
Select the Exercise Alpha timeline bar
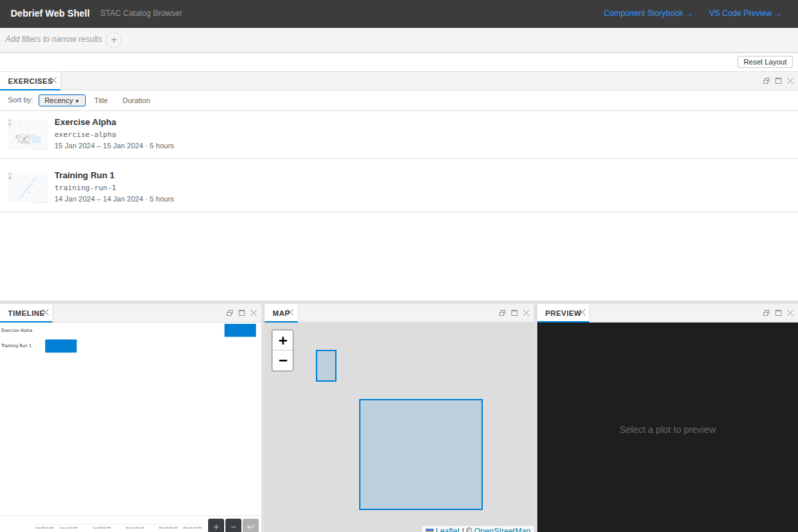coord(240,330)
